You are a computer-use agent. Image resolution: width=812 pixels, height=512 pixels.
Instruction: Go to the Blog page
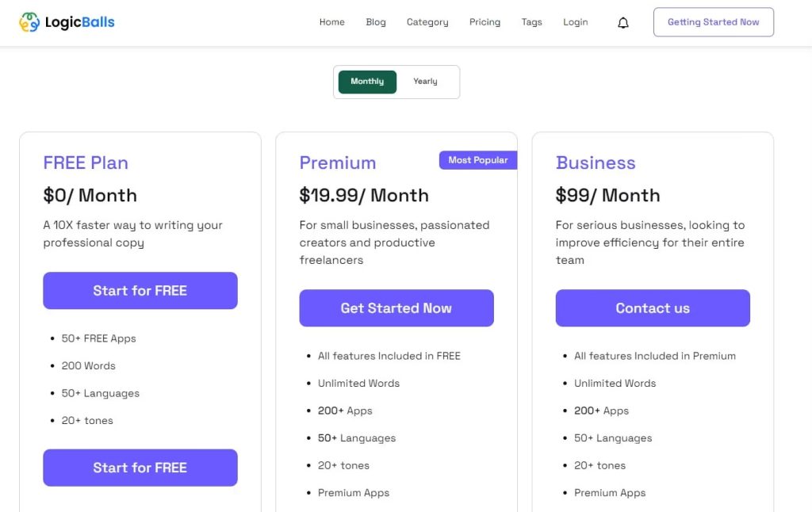coord(376,22)
